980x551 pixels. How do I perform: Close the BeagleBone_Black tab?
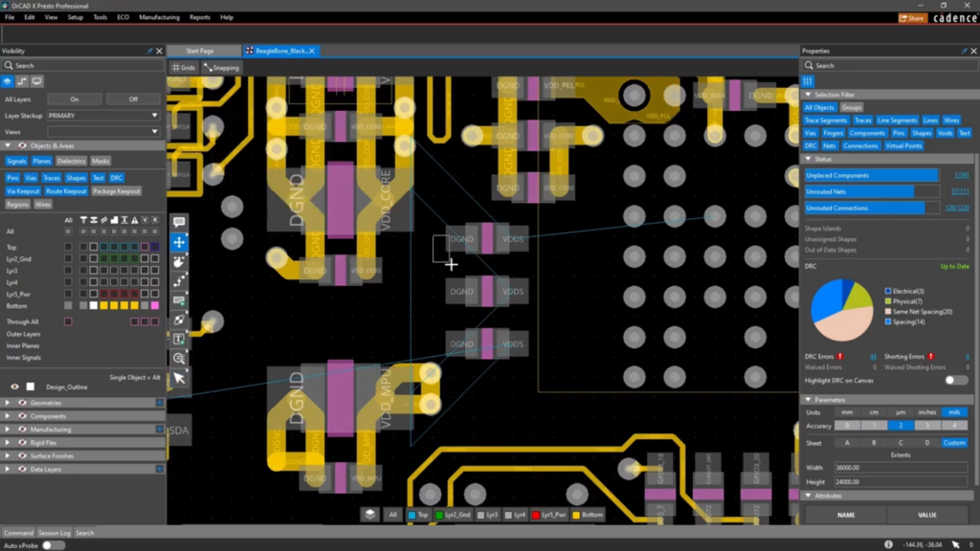(312, 51)
